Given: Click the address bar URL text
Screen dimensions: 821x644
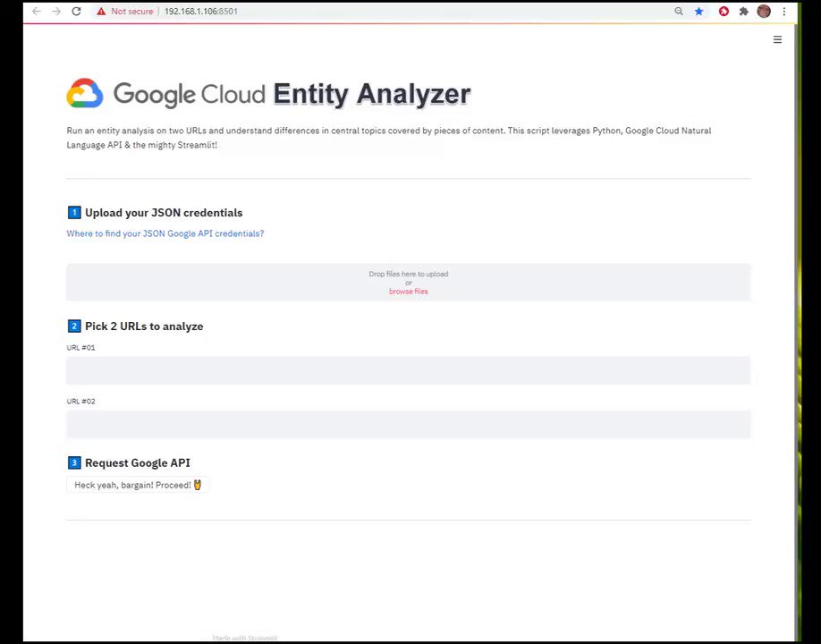Looking at the screenshot, I should click(201, 12).
